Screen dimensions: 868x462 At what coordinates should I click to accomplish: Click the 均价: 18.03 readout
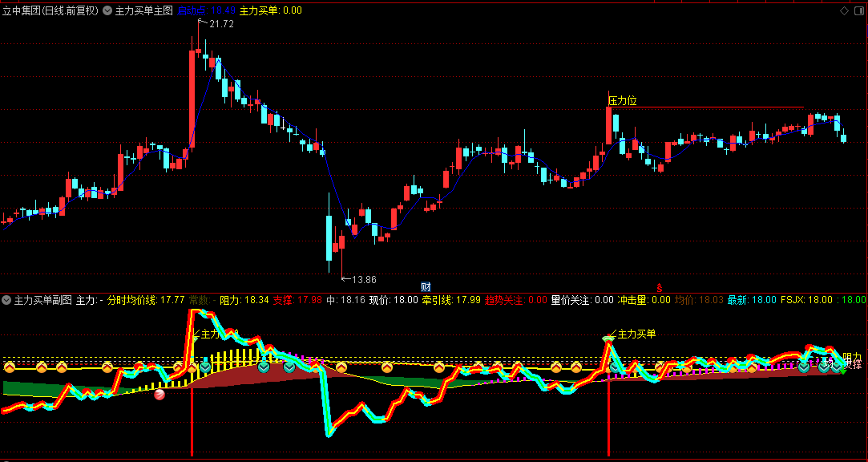tap(699, 300)
